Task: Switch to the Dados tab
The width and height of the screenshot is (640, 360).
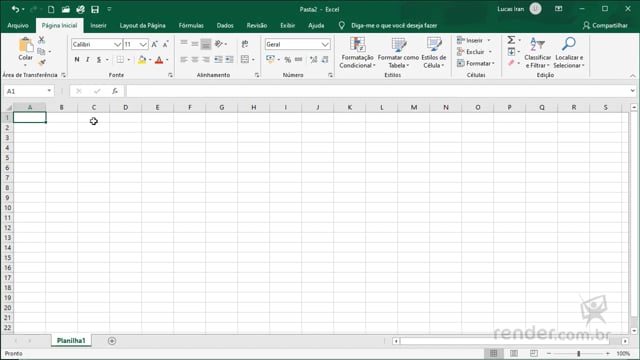Action: click(x=225, y=25)
